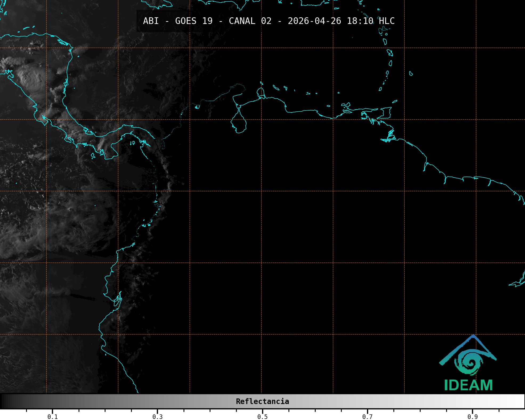Image resolution: width=525 pixels, height=420 pixels.
Task: Click the 0.7 tick label on colorbar
Action: (367, 417)
